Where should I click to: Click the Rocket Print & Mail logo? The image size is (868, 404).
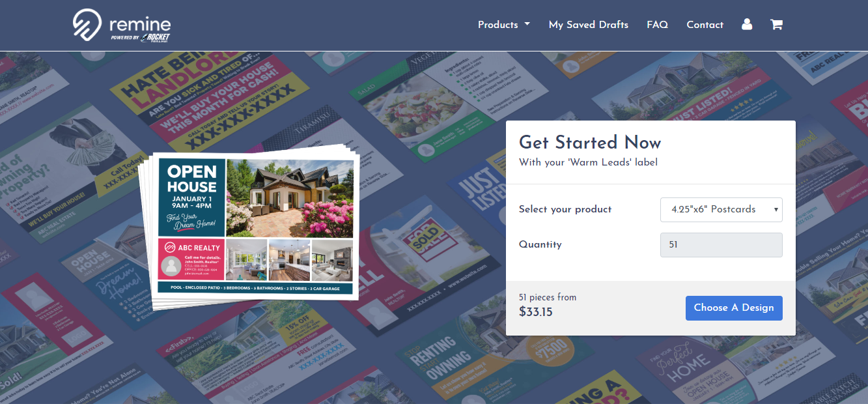point(155,37)
